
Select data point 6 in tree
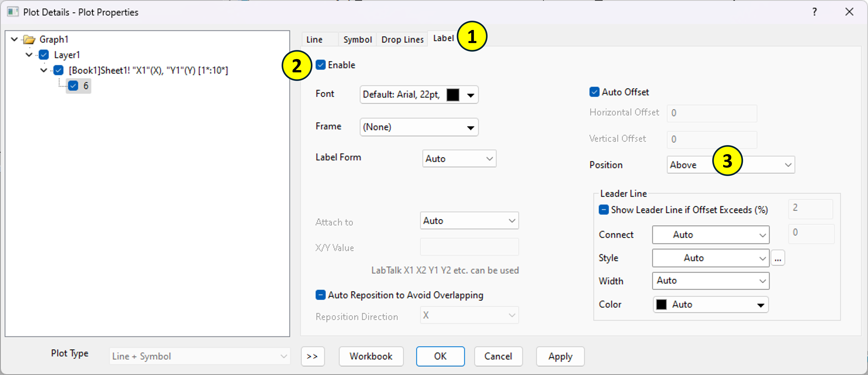(85, 86)
